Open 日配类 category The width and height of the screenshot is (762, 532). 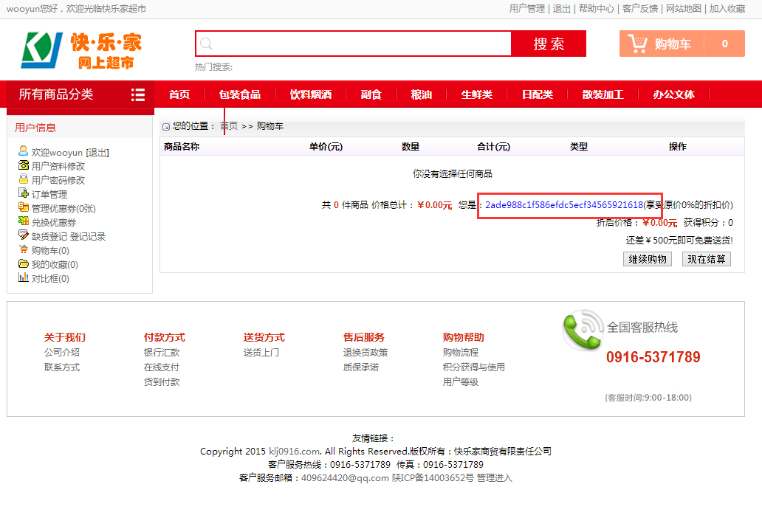pyautogui.click(x=537, y=94)
